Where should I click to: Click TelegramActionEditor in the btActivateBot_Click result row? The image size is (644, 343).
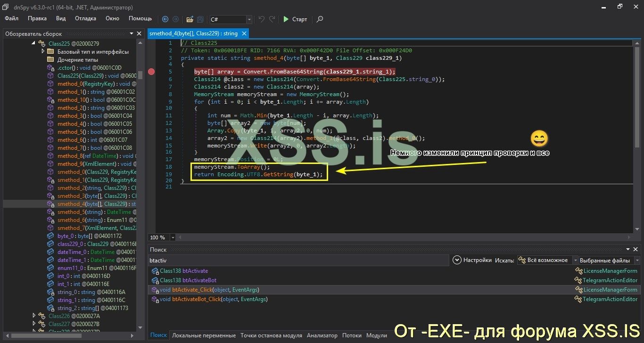(x=610, y=299)
